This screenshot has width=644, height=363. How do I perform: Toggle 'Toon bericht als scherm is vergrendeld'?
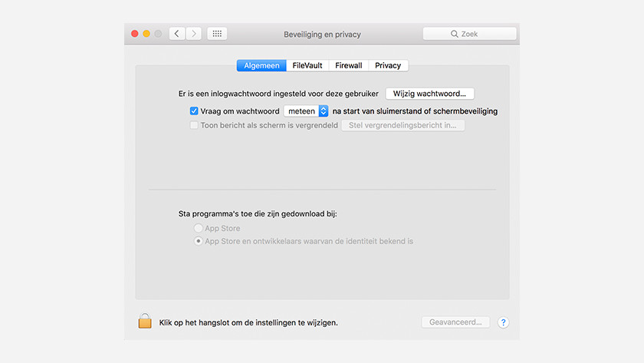[194, 125]
